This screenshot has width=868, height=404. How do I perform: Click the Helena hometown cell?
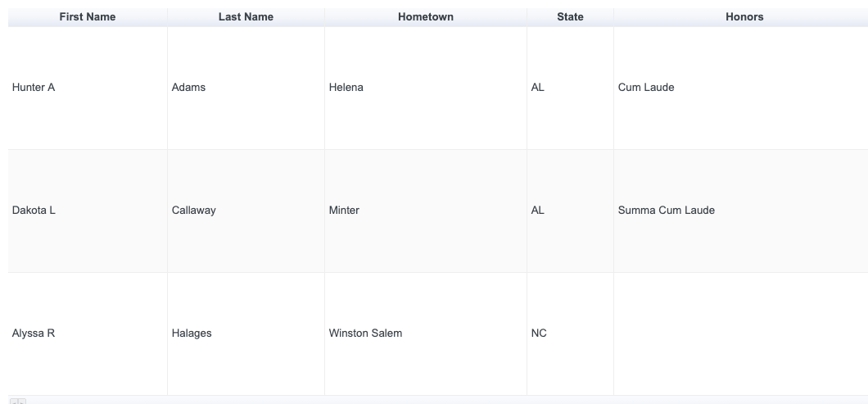point(346,88)
